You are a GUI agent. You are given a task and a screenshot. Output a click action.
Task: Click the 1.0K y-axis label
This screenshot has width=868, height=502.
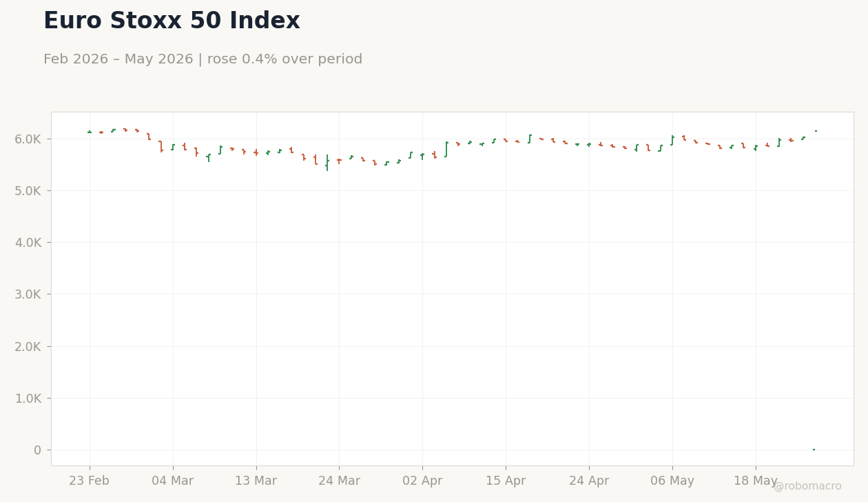tap(28, 398)
